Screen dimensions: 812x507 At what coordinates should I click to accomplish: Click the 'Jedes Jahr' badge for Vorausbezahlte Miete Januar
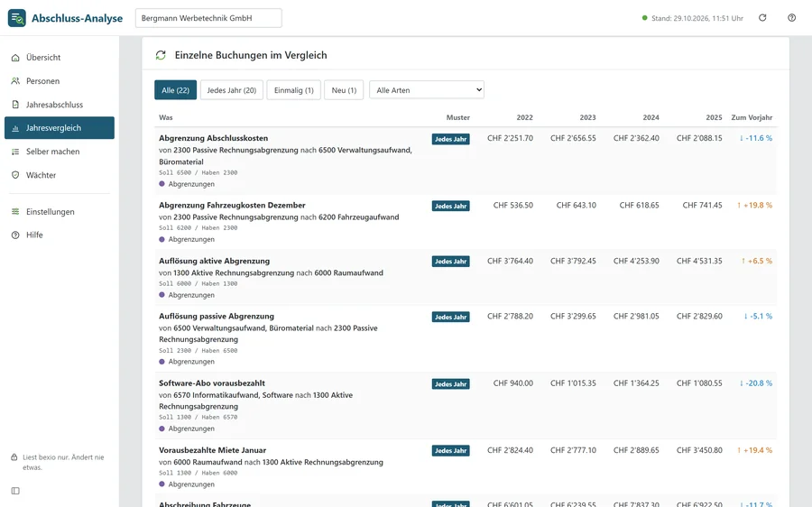point(450,450)
